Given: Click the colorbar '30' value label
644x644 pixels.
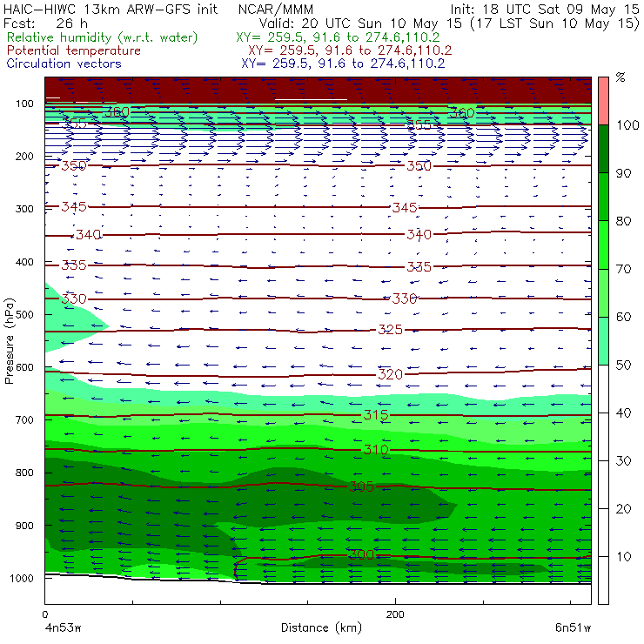Looking at the screenshot, I should [623, 461].
